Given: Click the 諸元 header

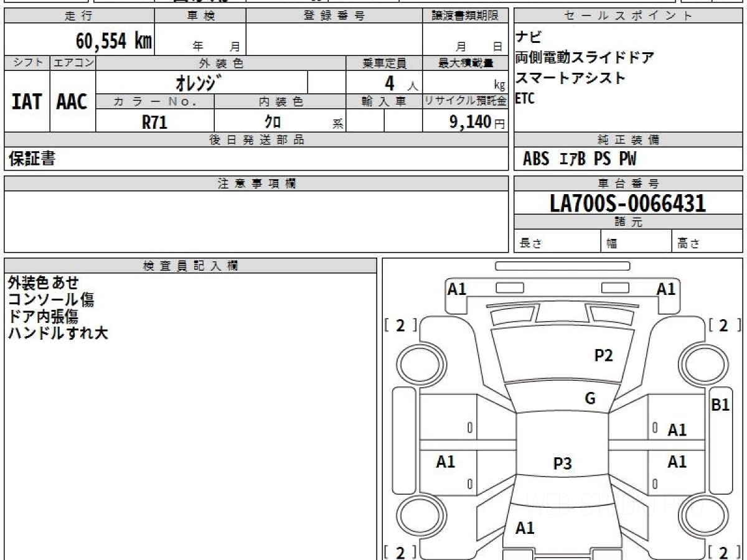Looking at the screenshot, I should pos(628,222).
